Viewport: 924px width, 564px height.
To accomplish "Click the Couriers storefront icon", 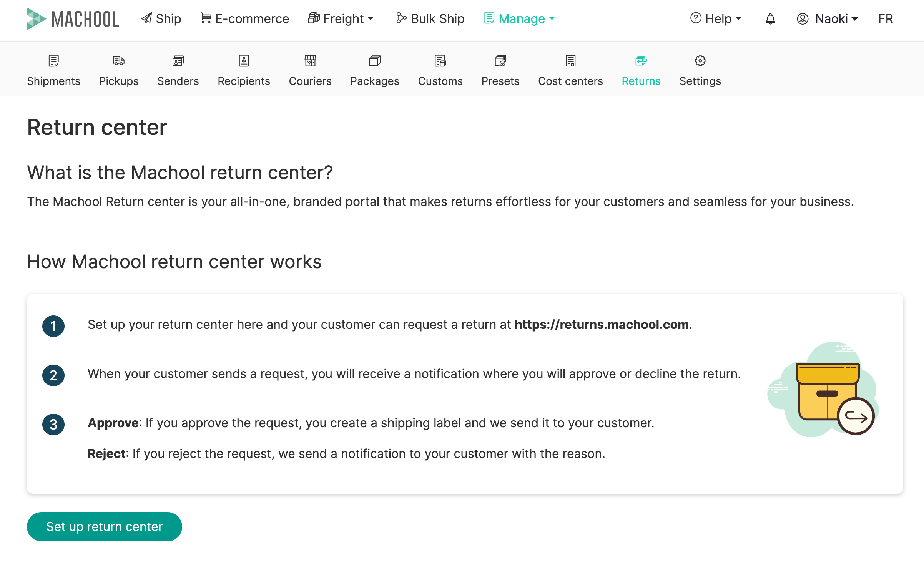I will [310, 61].
